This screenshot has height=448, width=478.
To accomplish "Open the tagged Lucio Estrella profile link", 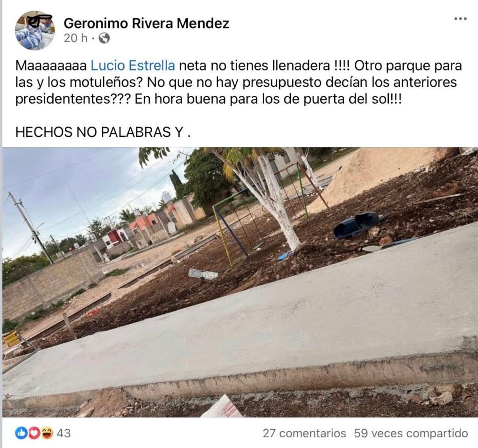I will tap(133, 65).
